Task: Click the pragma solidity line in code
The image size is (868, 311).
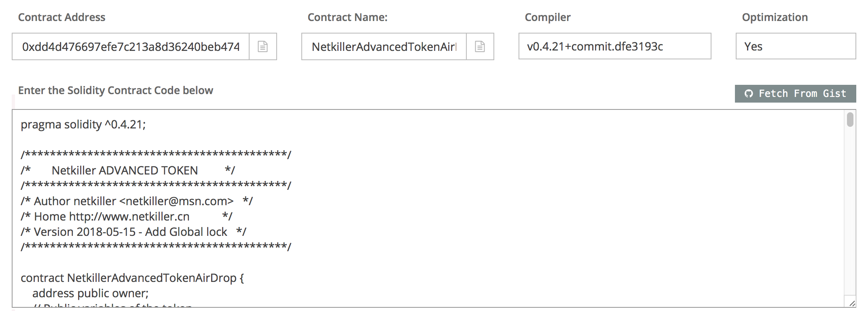Action: tap(83, 124)
